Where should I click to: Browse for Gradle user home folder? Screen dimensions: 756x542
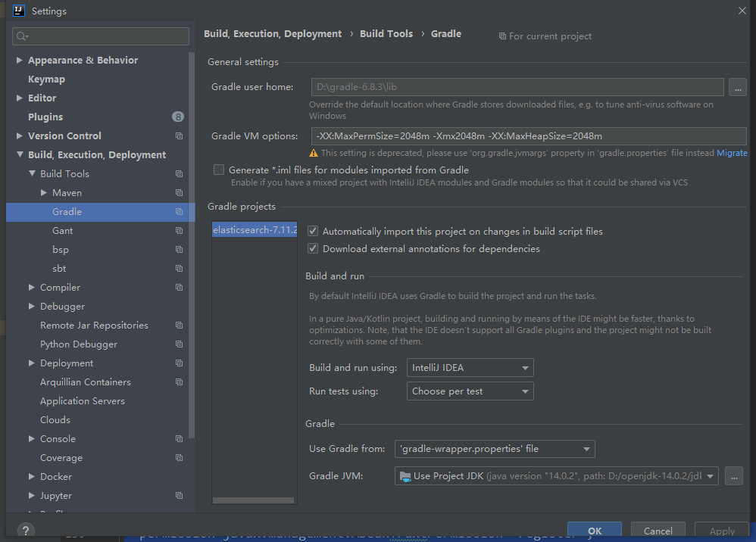738,87
